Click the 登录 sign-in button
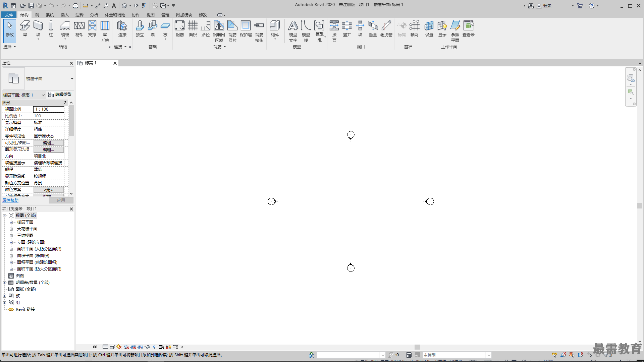Image resolution: width=644 pixels, height=362 pixels. click(x=544, y=6)
